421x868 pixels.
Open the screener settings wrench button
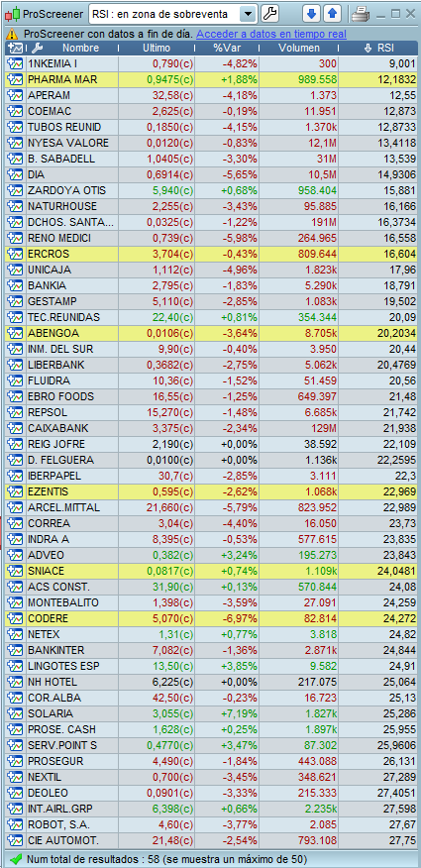click(269, 13)
